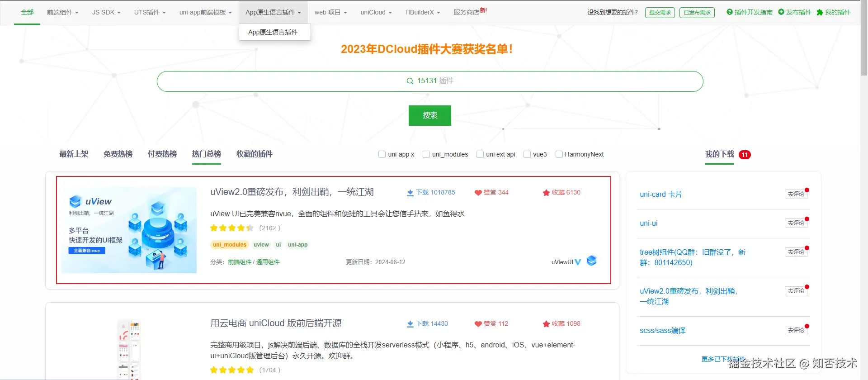Open the uniCloud dropdown menu
Image resolution: width=868 pixels, height=380 pixels.
[x=376, y=12]
